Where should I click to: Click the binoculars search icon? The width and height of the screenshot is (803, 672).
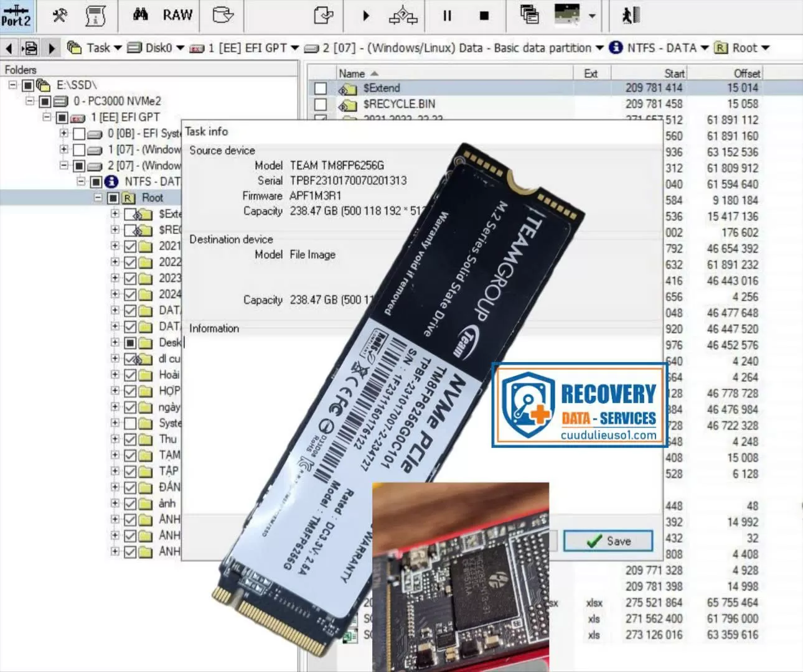point(141,15)
